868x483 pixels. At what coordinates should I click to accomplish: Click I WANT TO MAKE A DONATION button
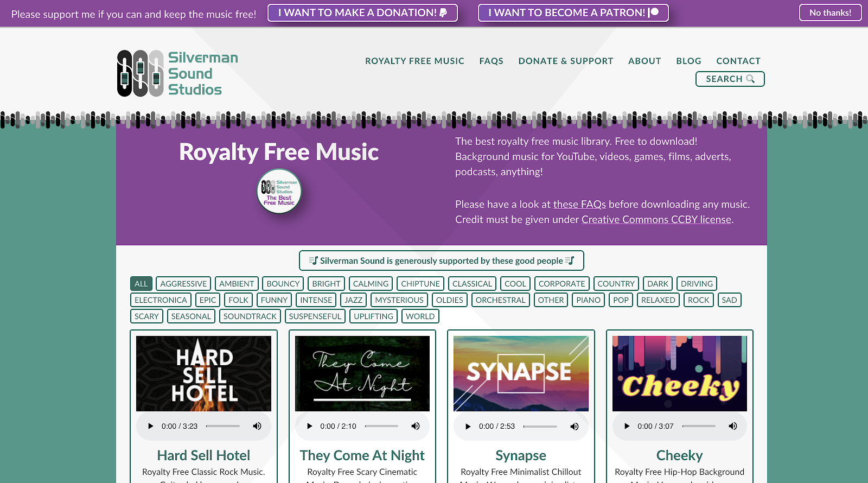[x=362, y=12]
